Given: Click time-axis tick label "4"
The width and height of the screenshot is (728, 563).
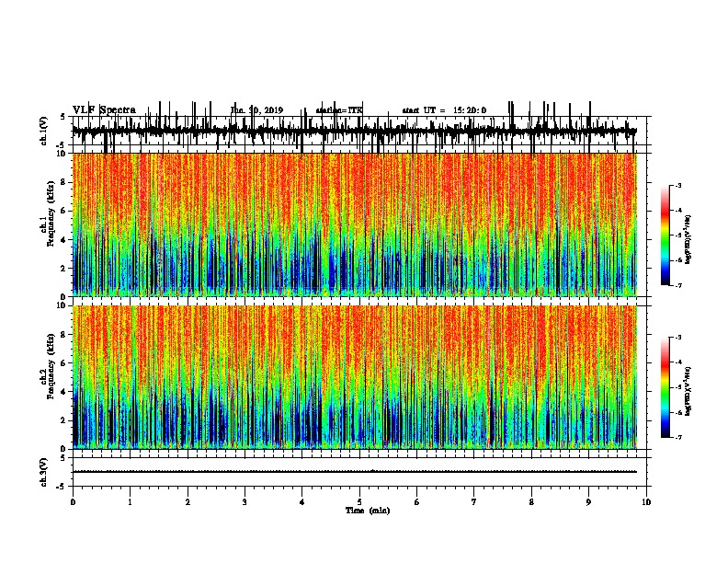Looking at the screenshot, I should [x=301, y=502].
